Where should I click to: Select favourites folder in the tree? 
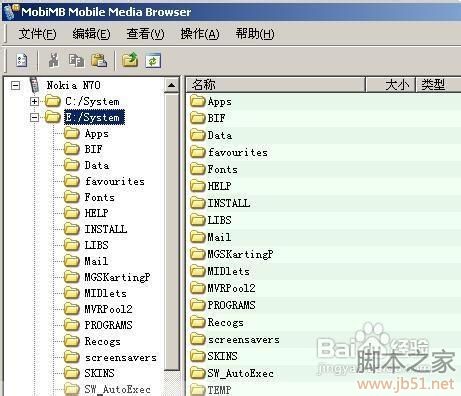tap(115, 181)
